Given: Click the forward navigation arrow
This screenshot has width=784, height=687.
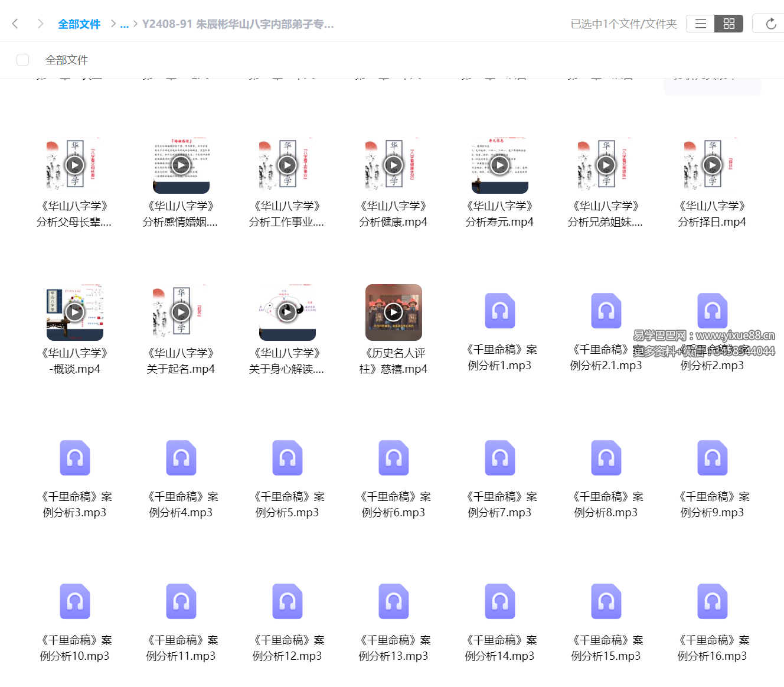Looking at the screenshot, I should (40, 24).
